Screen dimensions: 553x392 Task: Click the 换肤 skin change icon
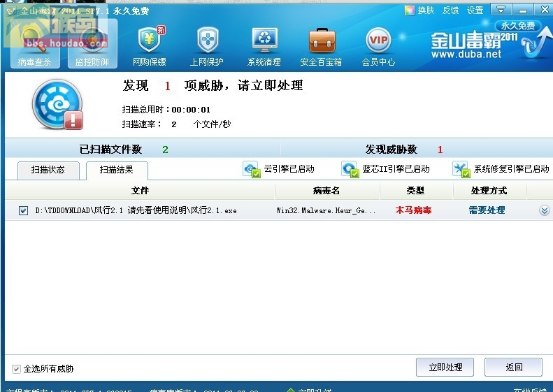point(410,10)
